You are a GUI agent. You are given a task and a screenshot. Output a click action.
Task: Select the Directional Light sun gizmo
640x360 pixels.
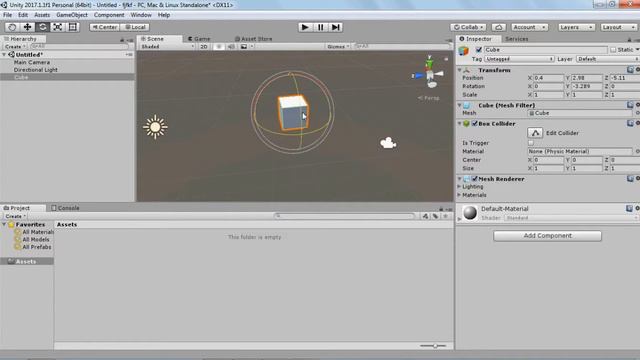point(155,127)
